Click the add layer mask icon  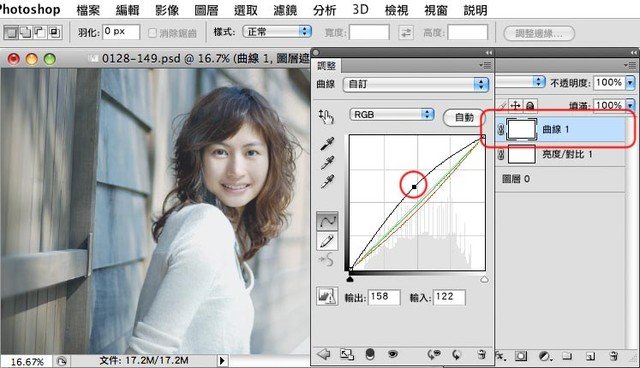(520, 356)
